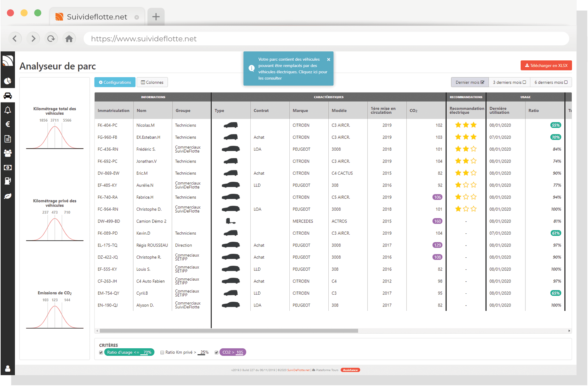
Task: Close the Suivideflotte.net browser tab
Action: tap(137, 17)
